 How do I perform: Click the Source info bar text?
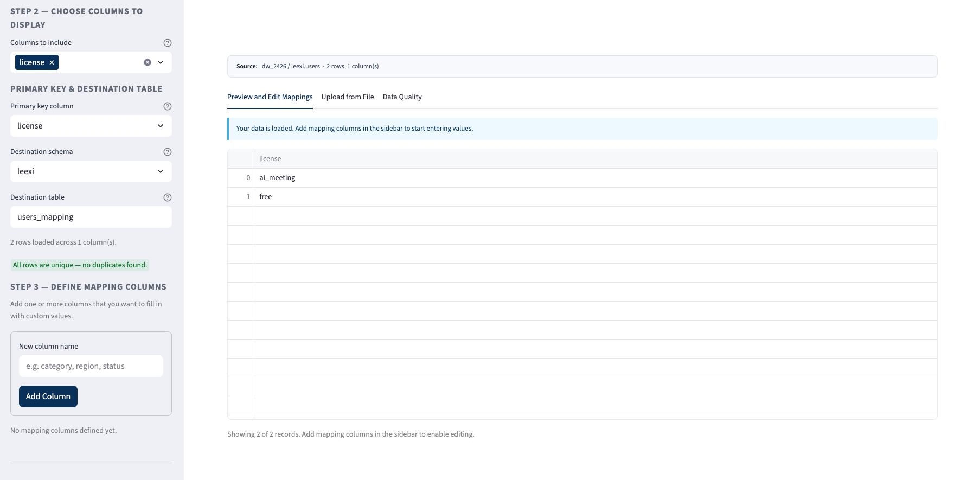(308, 66)
